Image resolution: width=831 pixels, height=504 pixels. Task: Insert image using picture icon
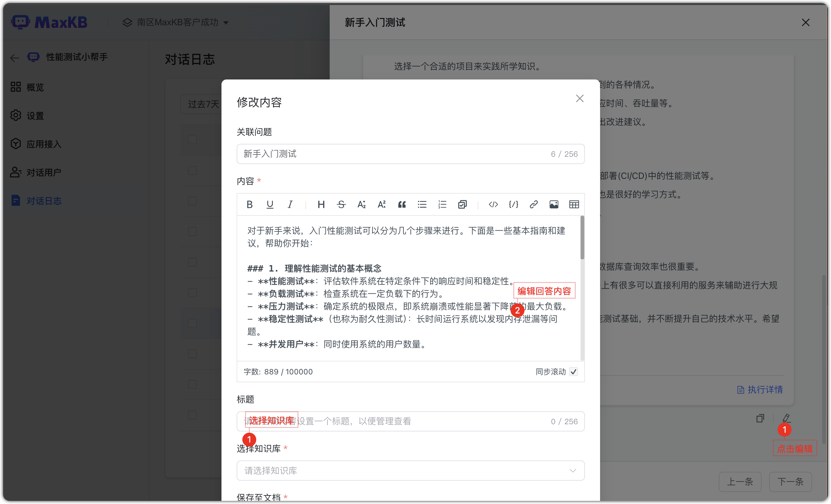[554, 204]
